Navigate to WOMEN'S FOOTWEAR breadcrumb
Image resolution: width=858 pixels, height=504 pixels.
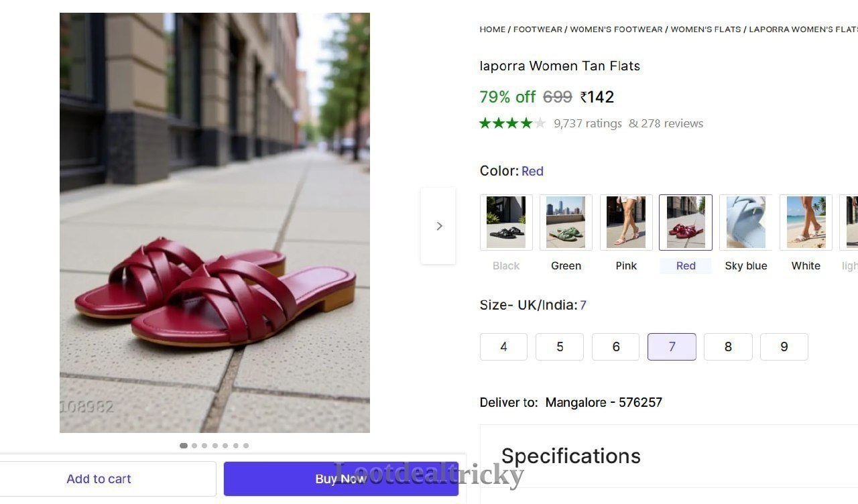616,29
